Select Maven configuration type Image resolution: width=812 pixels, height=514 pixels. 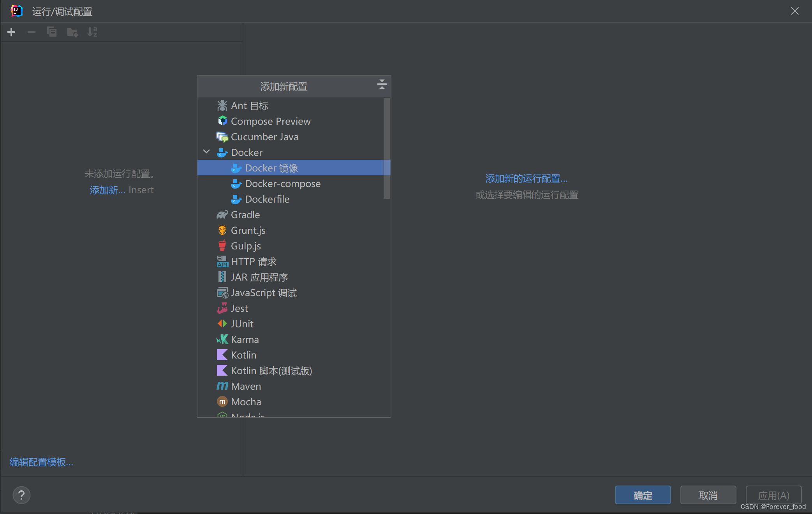coord(290,386)
